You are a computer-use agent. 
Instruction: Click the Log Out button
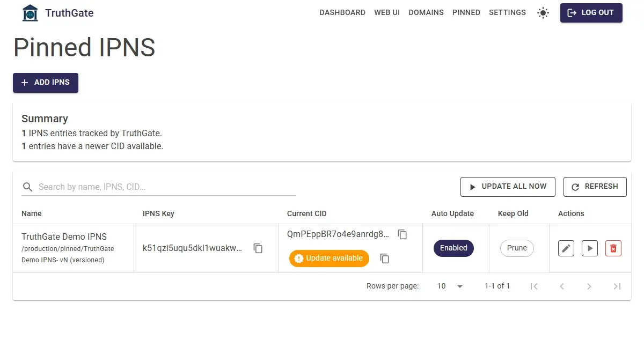[x=591, y=13]
